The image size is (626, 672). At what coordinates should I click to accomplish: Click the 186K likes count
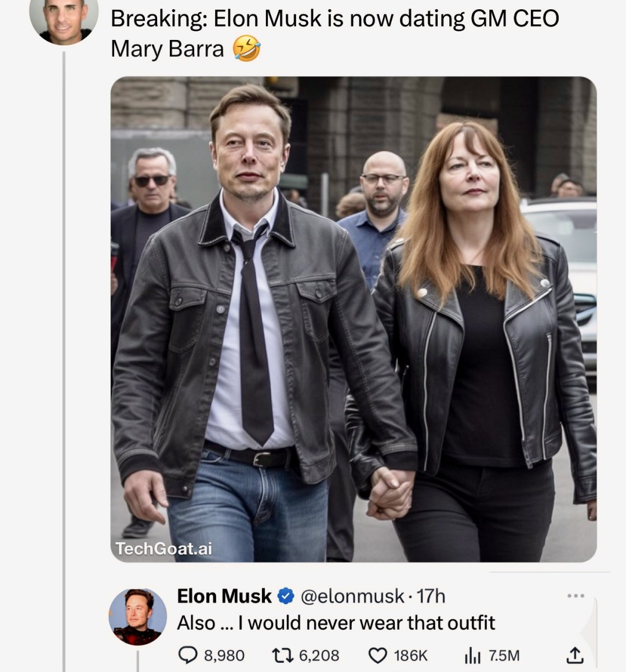coord(410,655)
